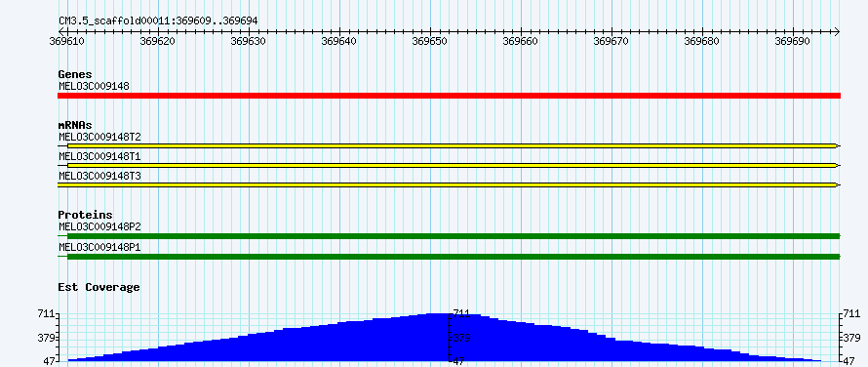Open the Est Coverage track title
Screen dimensions: 868x367
point(99,287)
